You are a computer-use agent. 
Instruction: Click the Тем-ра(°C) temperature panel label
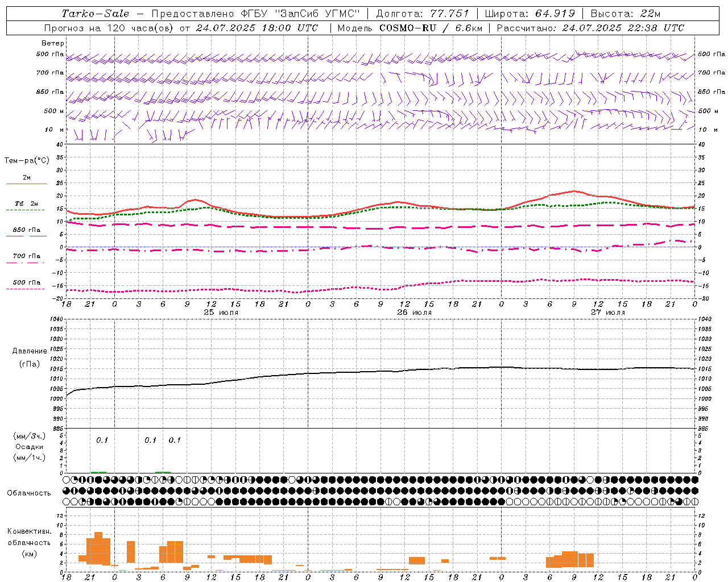click(x=27, y=161)
